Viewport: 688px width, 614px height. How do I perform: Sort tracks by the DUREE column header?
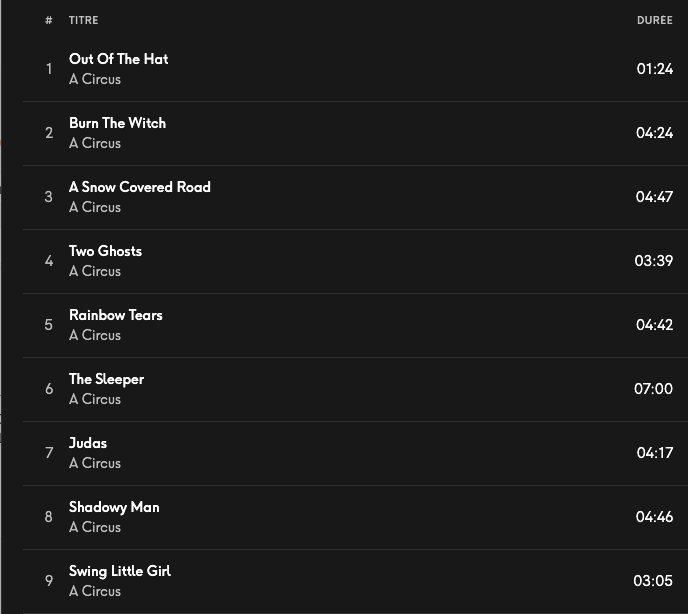click(x=654, y=20)
